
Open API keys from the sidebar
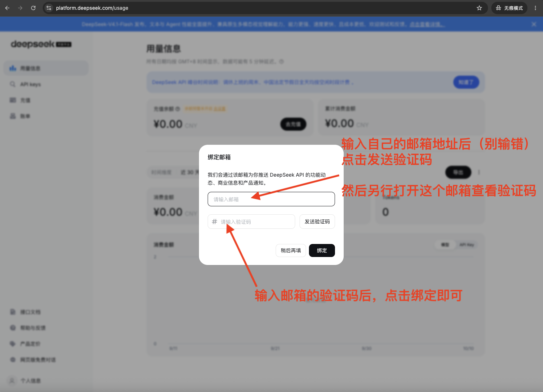46,84
